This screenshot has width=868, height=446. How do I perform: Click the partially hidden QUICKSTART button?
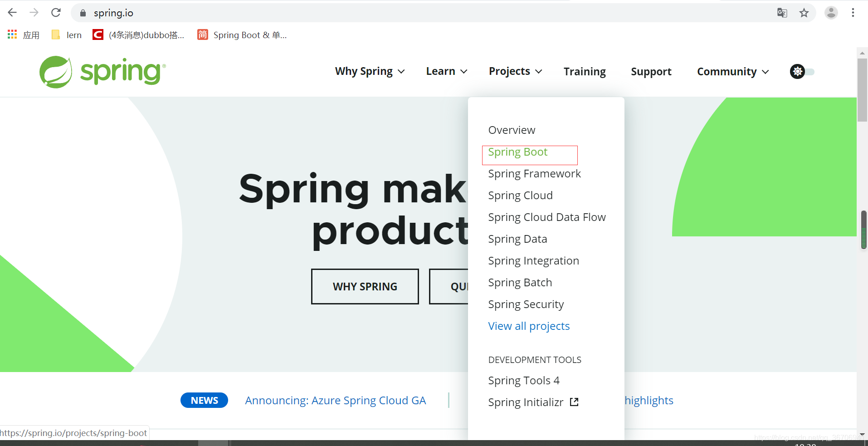[449, 286]
